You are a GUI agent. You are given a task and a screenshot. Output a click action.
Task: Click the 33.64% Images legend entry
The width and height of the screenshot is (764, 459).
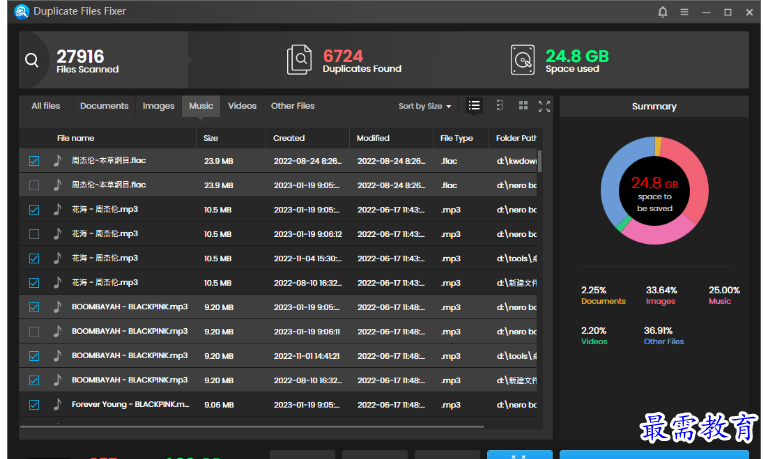[x=661, y=295]
